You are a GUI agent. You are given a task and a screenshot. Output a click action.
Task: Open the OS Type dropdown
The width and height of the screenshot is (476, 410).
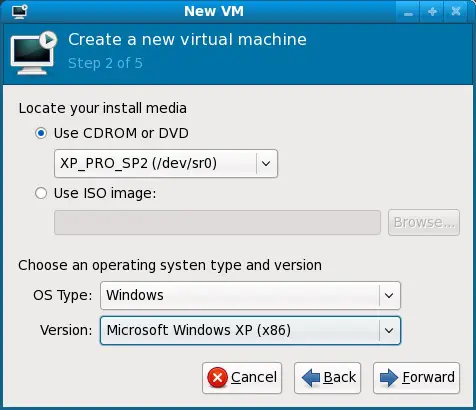pyautogui.click(x=250, y=295)
